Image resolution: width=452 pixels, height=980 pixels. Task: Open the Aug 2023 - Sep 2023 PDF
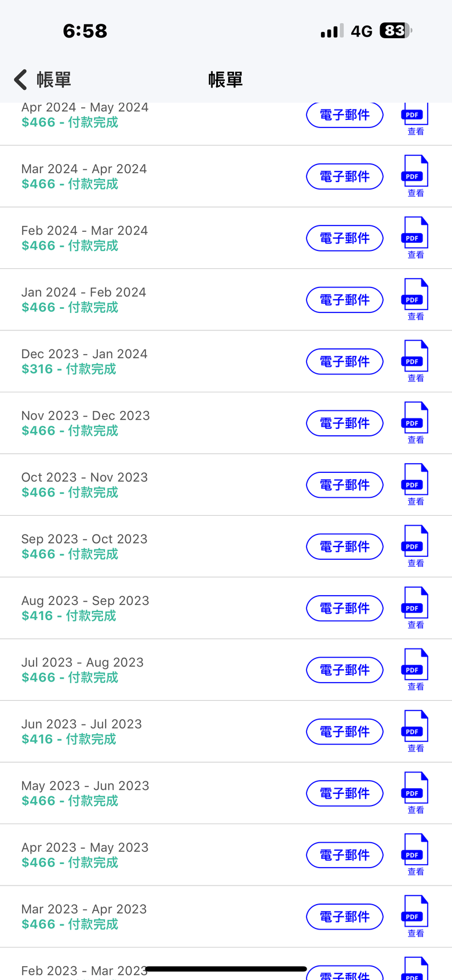(x=415, y=607)
